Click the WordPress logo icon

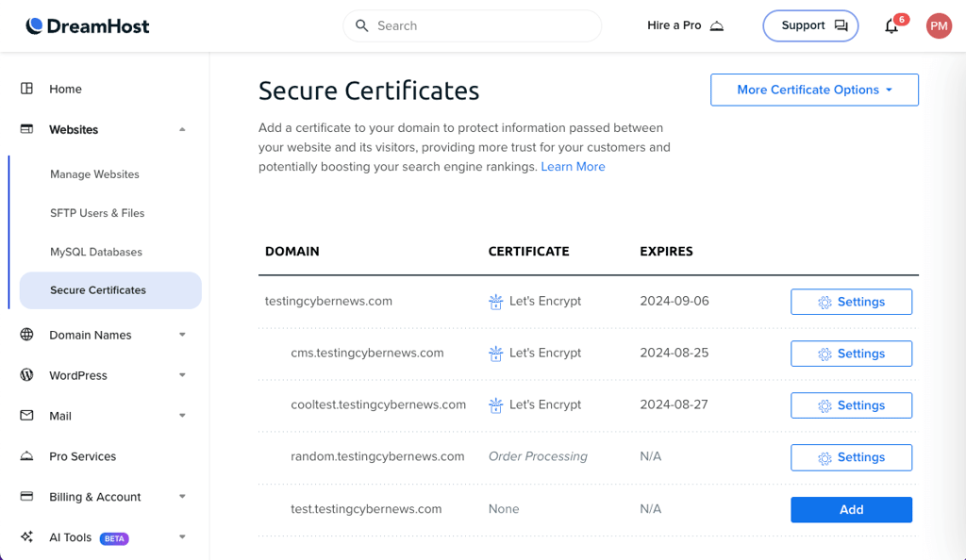coord(26,375)
